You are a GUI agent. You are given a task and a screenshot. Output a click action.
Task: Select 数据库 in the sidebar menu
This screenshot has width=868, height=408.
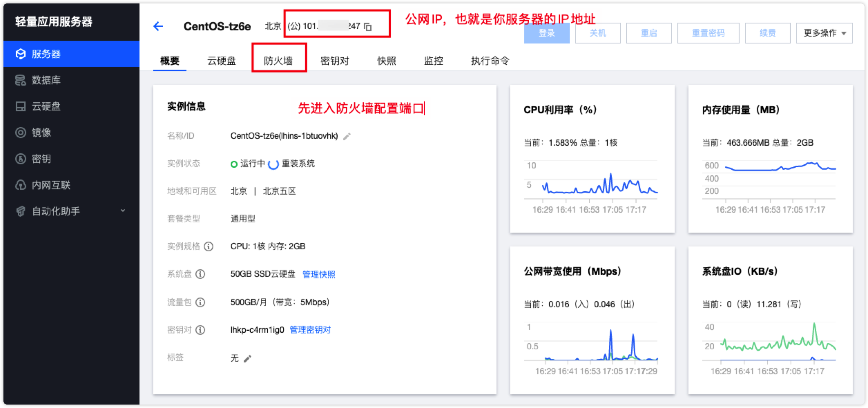(x=71, y=80)
